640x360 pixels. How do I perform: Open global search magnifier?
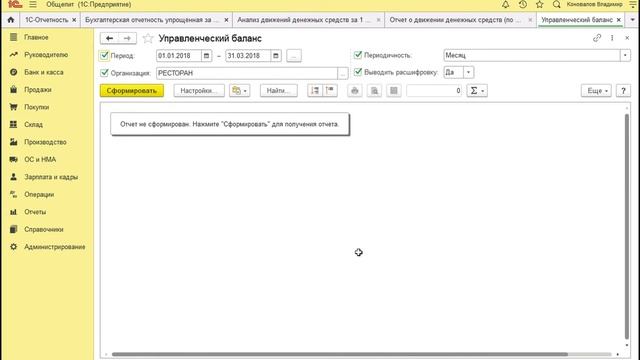coord(556,4)
